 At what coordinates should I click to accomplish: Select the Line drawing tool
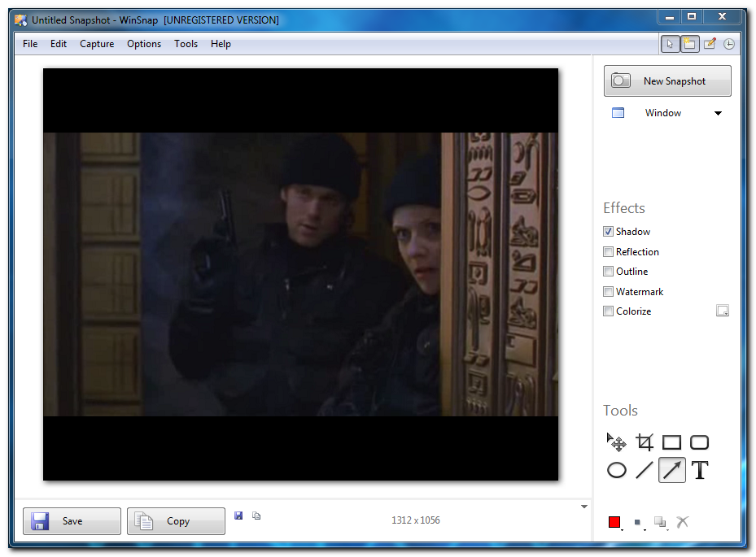pyautogui.click(x=645, y=470)
